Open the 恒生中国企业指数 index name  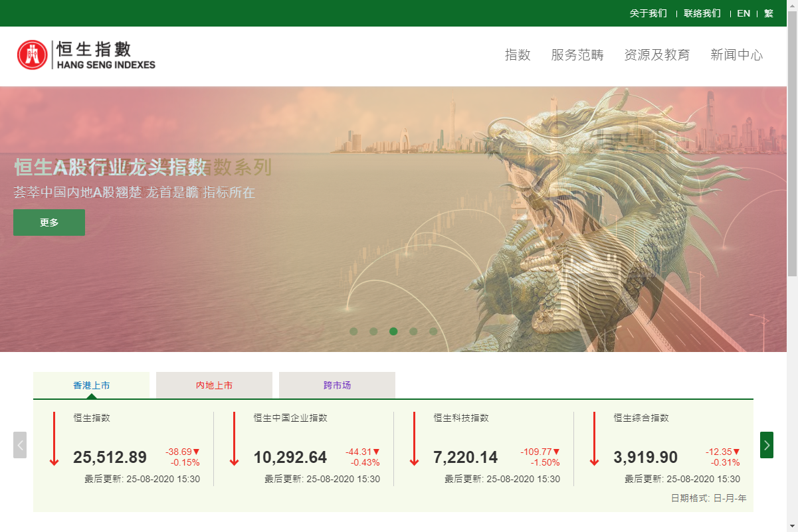290,418
